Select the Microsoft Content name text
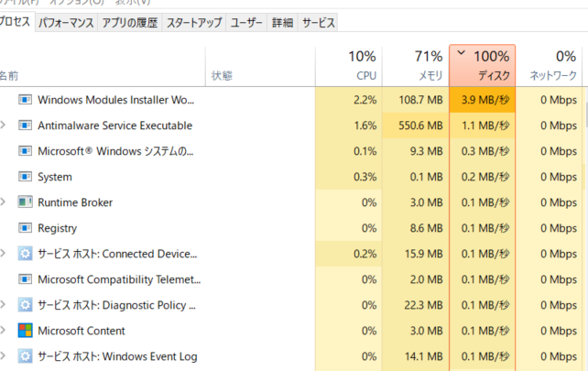 click(82, 331)
